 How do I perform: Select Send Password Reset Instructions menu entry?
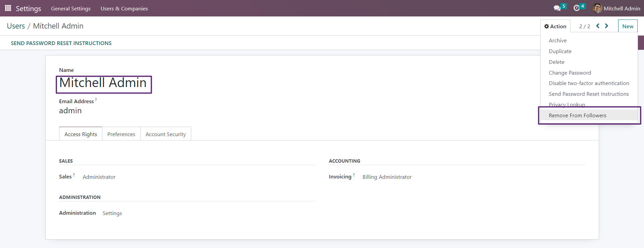[x=589, y=94]
